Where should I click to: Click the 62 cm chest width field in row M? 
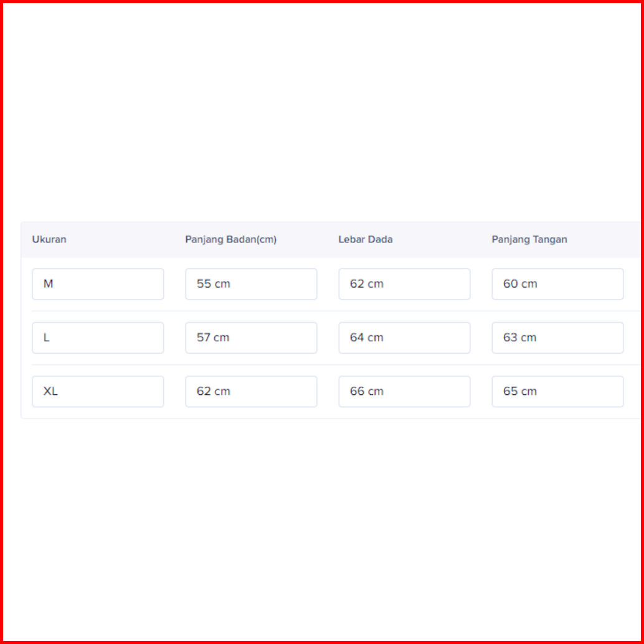click(404, 284)
